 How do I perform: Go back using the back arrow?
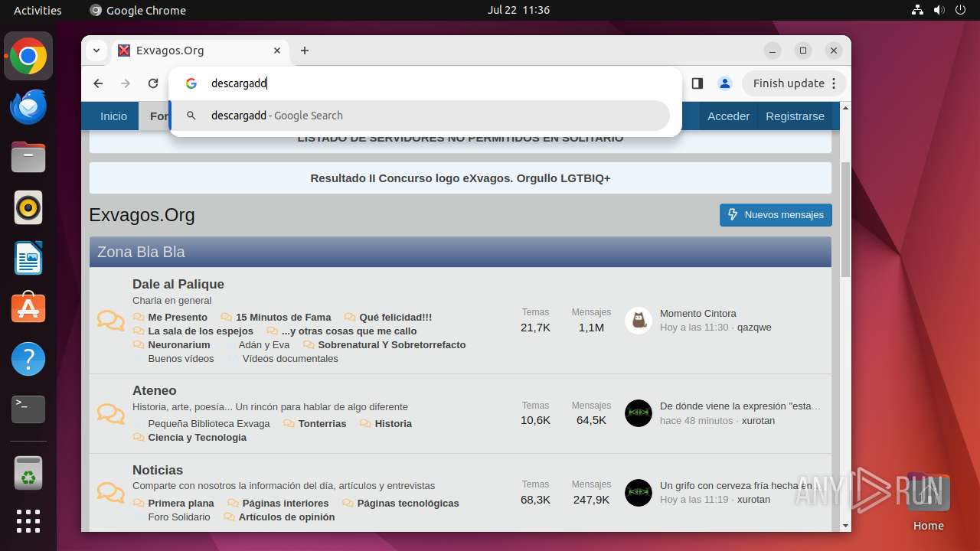(x=98, y=83)
